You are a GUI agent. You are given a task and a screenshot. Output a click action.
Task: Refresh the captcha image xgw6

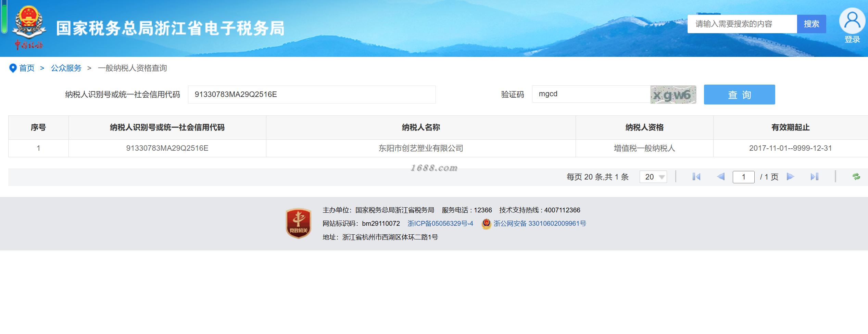673,95
